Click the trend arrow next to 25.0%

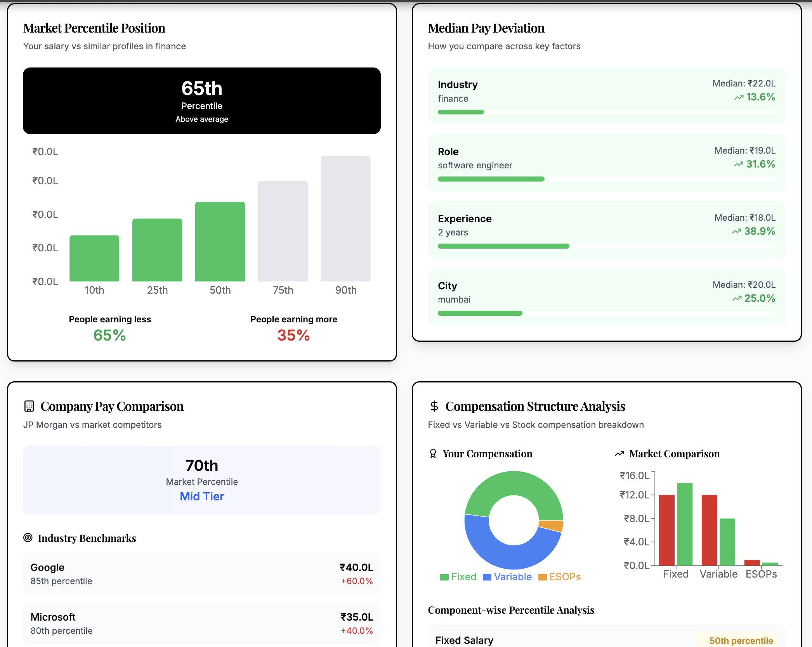[737, 299]
